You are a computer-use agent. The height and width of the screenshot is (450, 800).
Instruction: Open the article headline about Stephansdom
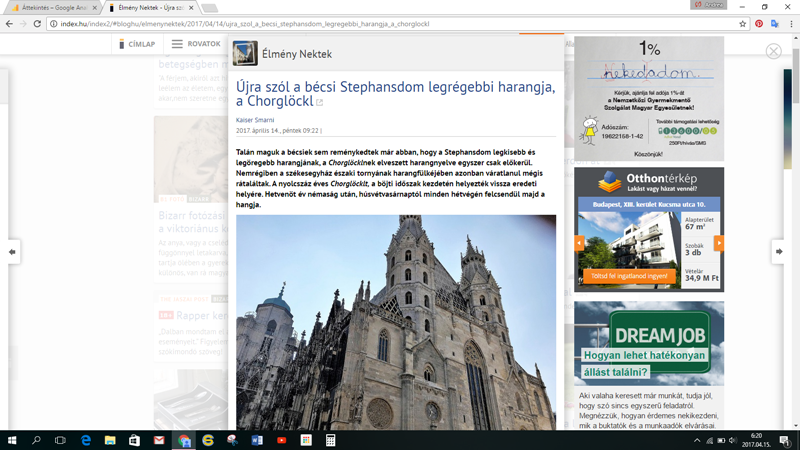(x=395, y=94)
